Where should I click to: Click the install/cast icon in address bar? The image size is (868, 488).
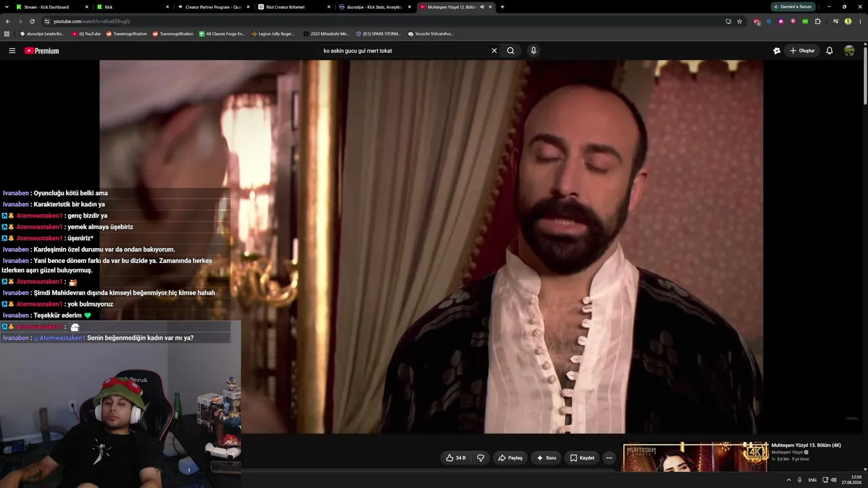point(728,21)
